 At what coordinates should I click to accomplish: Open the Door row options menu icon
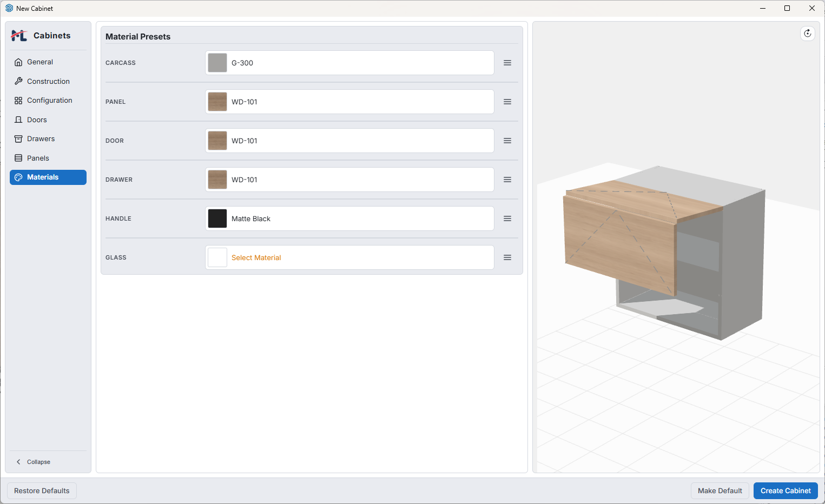507,141
